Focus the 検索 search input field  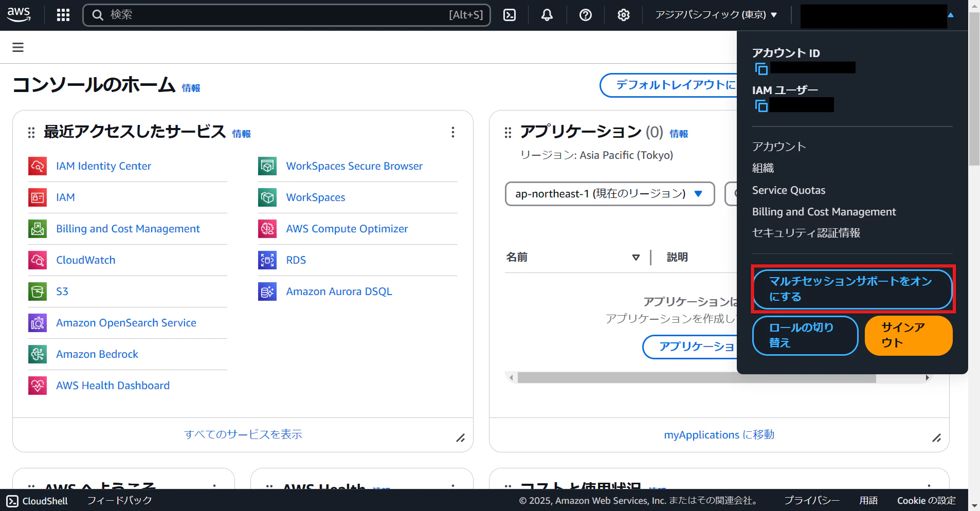click(x=286, y=15)
